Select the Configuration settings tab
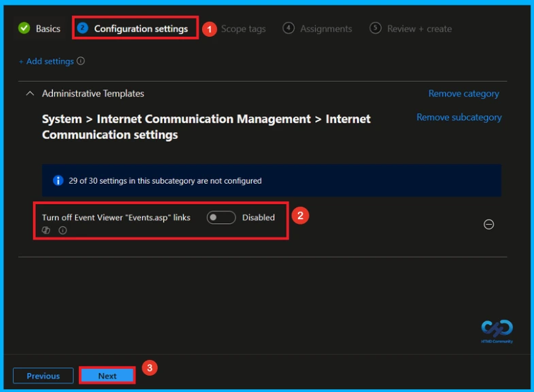This screenshot has width=534, height=392. [x=133, y=29]
